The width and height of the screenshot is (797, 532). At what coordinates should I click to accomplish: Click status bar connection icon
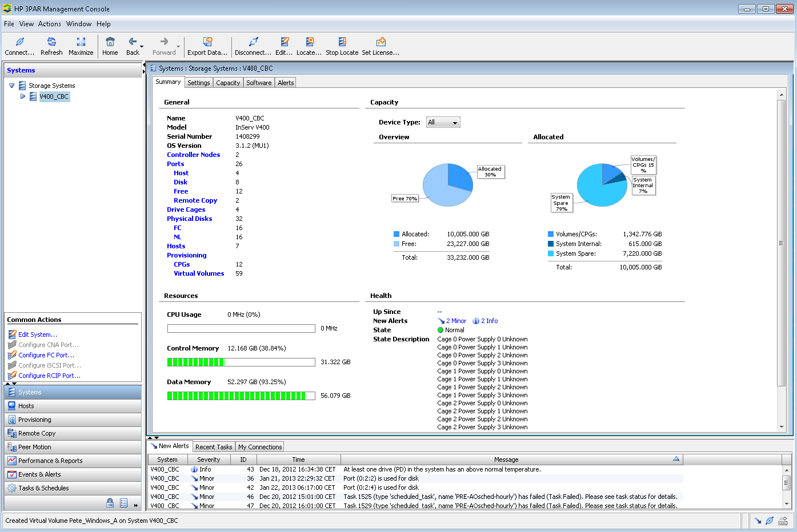pyautogui.click(x=770, y=521)
